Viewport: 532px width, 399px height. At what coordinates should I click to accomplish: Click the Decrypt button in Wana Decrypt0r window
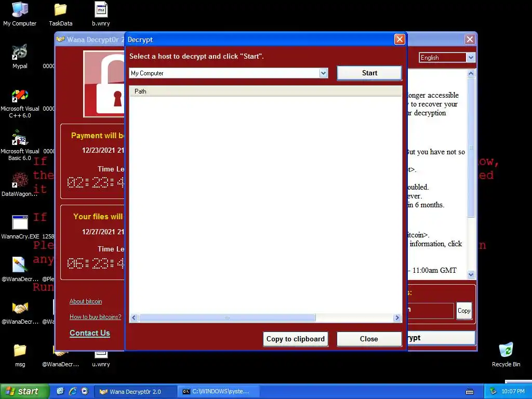pyautogui.click(x=441, y=338)
